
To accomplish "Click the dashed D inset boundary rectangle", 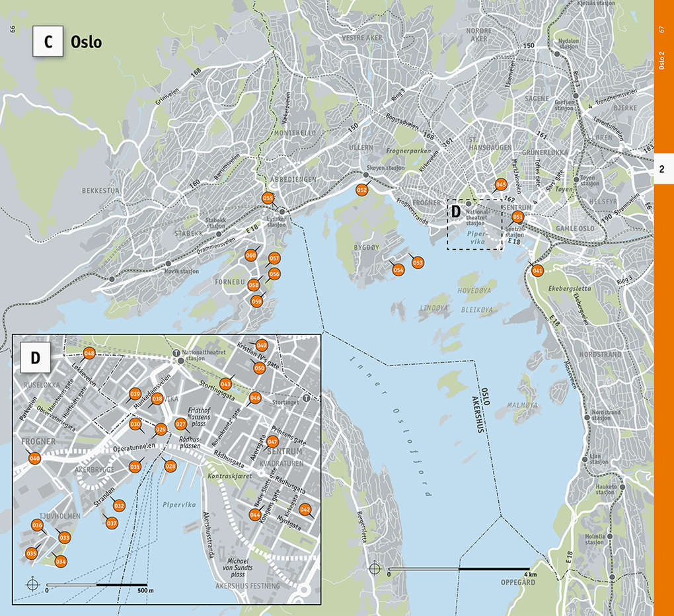I will (x=473, y=225).
